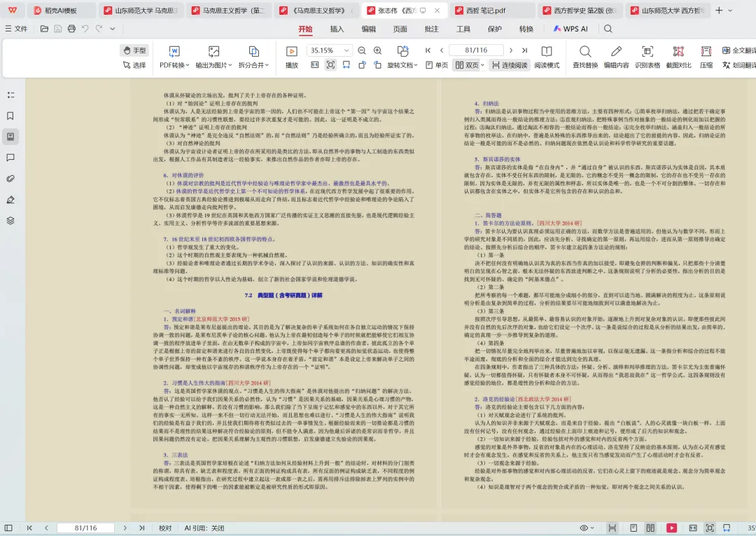Click the red play button in status bar
Screen dimensions: 756x536
click(x=671, y=528)
